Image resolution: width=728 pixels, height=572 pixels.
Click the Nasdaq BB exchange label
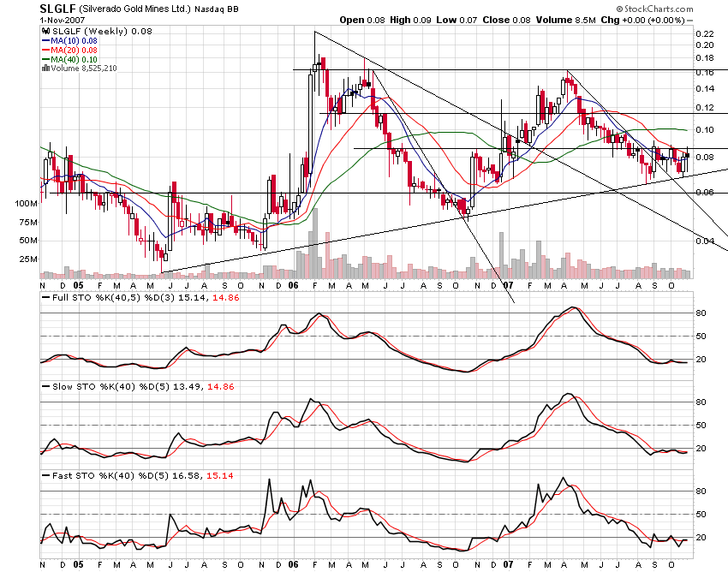pyautogui.click(x=217, y=9)
